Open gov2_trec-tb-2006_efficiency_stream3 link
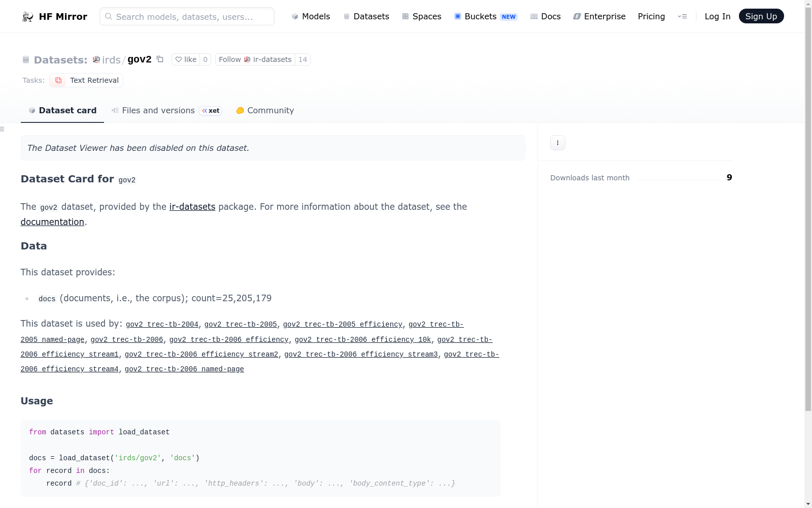812x508 pixels. coord(361,355)
